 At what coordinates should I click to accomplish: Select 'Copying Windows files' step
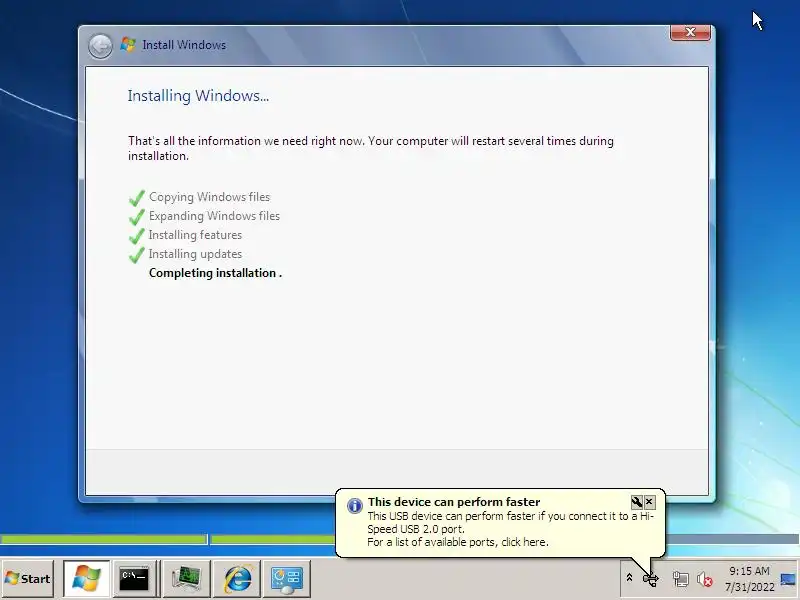pos(209,197)
